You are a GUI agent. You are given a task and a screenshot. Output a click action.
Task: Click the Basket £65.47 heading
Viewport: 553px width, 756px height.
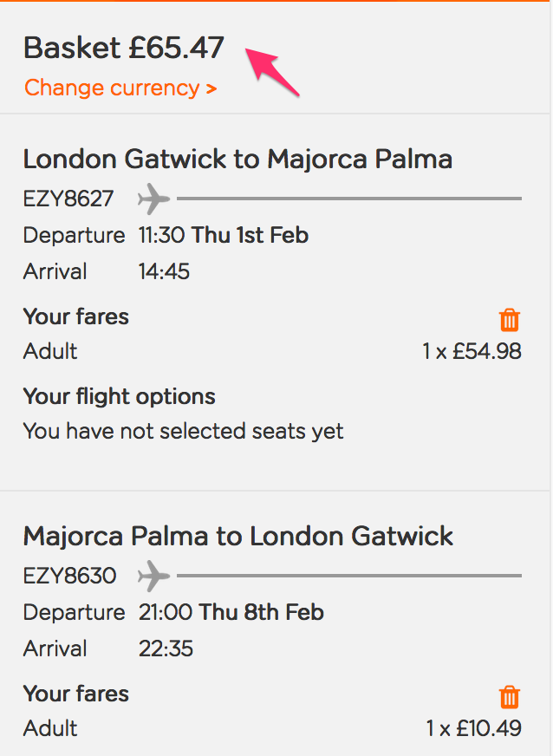124,48
